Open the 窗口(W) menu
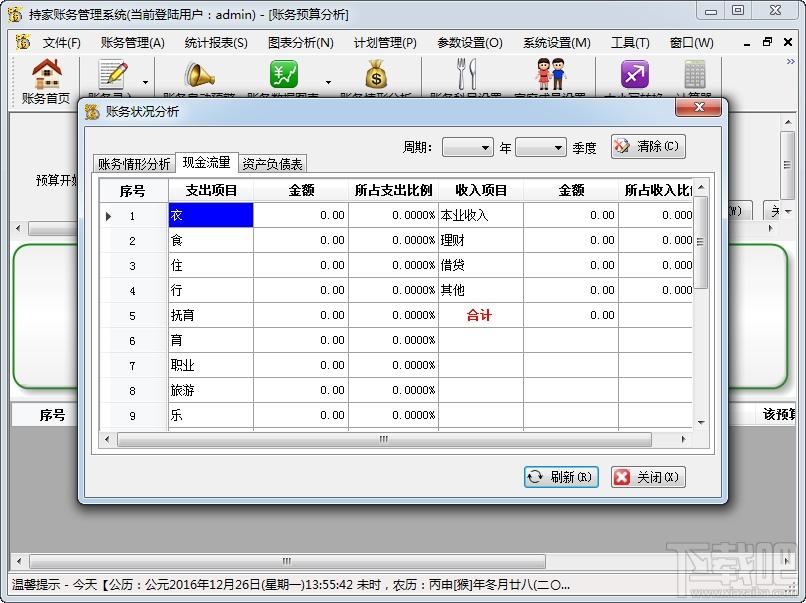 coord(691,43)
